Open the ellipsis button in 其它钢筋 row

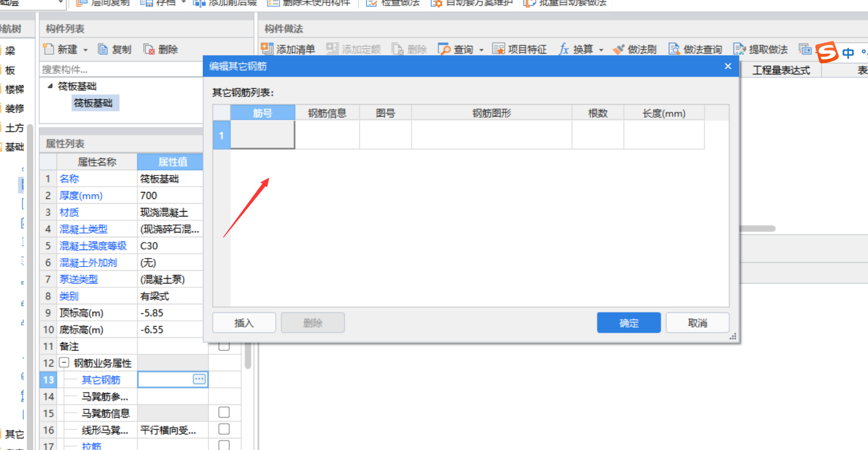coord(199,379)
